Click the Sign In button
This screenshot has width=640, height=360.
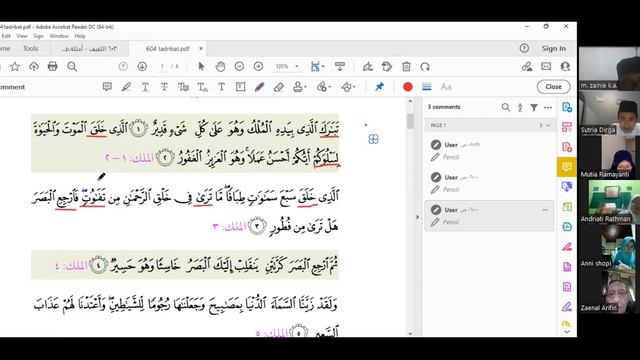pyautogui.click(x=553, y=49)
